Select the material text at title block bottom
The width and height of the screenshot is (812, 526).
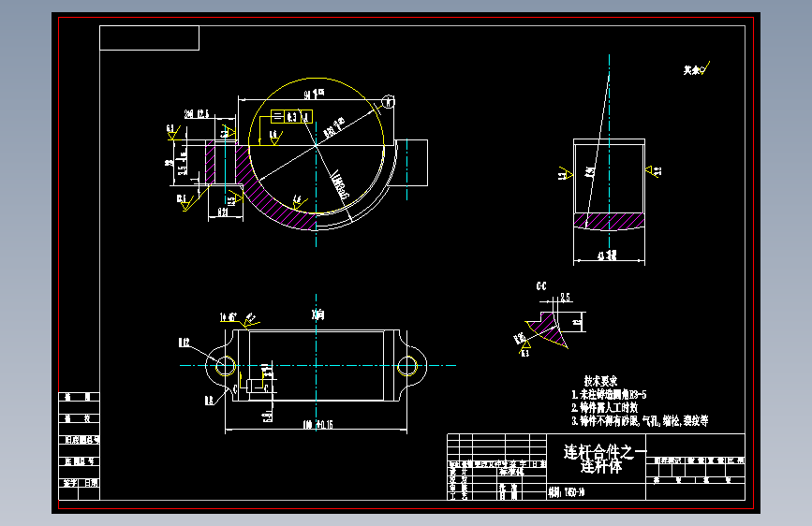[x=566, y=492]
